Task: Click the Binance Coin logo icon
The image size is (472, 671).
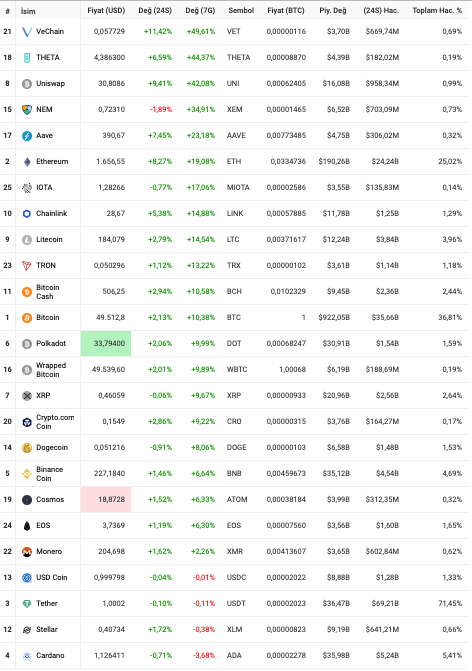Action: 27,474
